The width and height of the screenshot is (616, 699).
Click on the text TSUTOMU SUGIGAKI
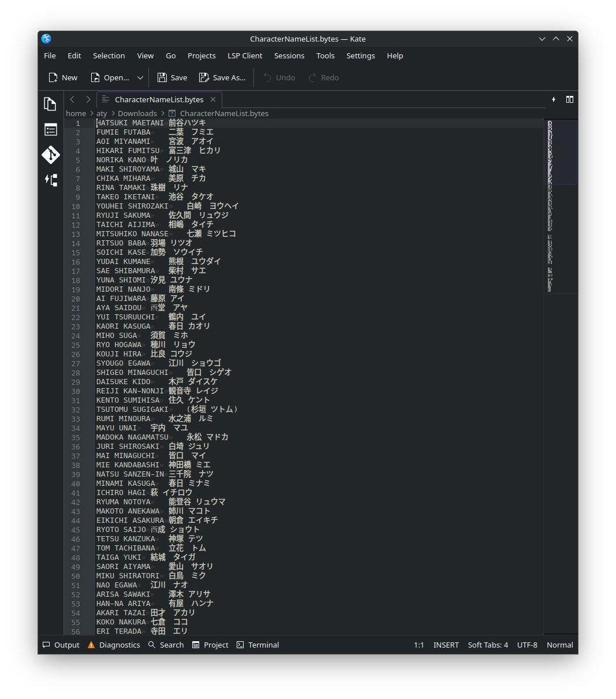132,410
